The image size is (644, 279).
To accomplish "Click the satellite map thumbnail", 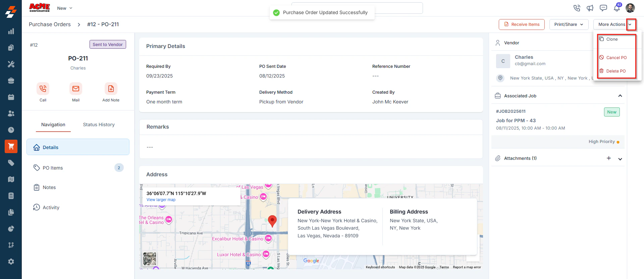I will coord(150,259).
